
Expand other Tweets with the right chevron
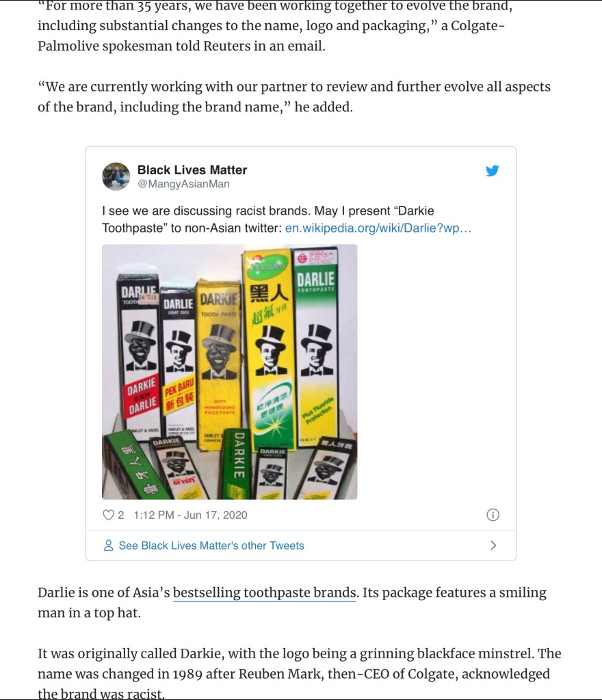(493, 546)
